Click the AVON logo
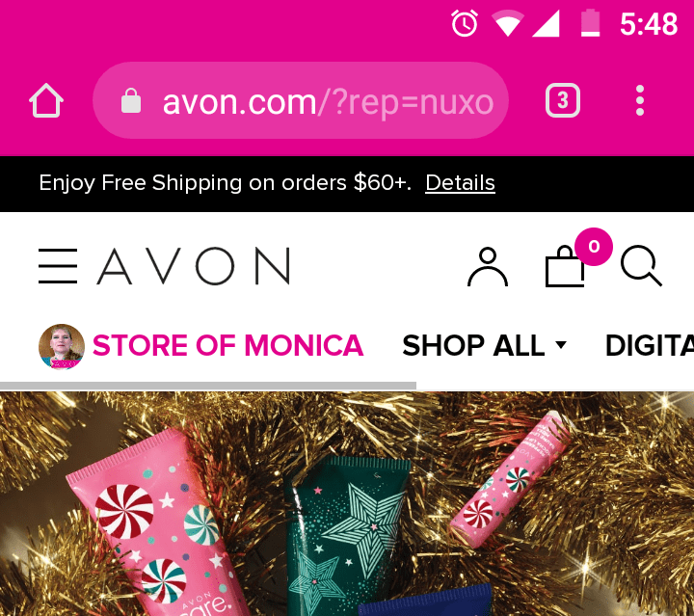The image size is (694, 616). click(x=194, y=266)
